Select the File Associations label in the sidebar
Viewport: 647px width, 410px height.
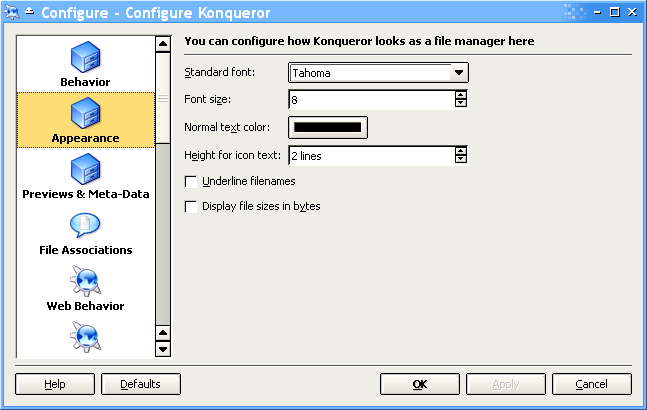(x=85, y=250)
